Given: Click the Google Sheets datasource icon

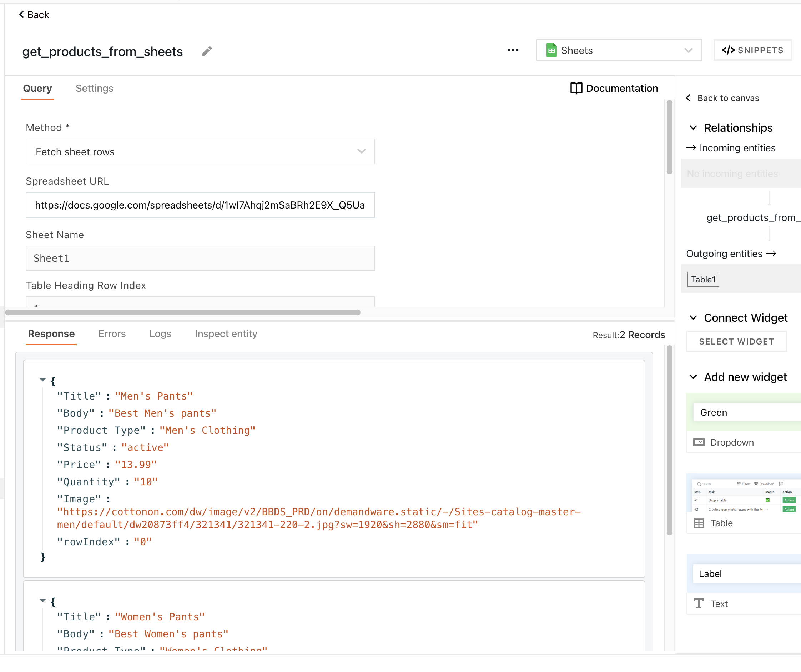Looking at the screenshot, I should [x=551, y=50].
